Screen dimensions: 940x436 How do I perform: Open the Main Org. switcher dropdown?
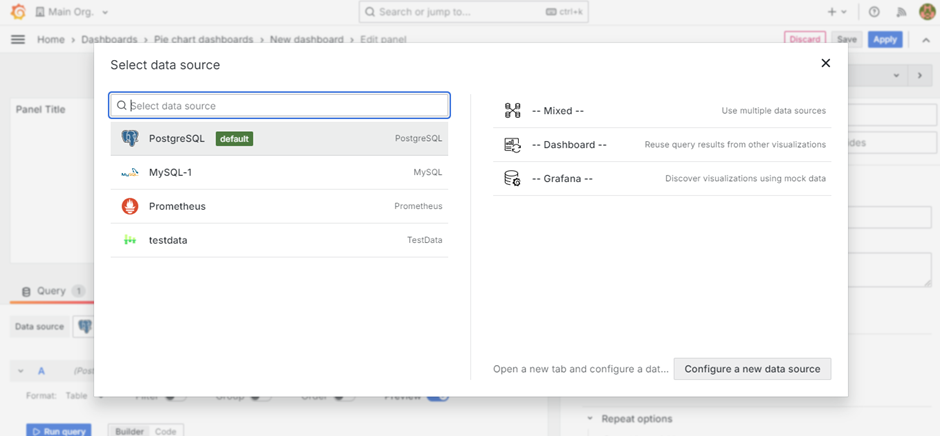click(72, 12)
